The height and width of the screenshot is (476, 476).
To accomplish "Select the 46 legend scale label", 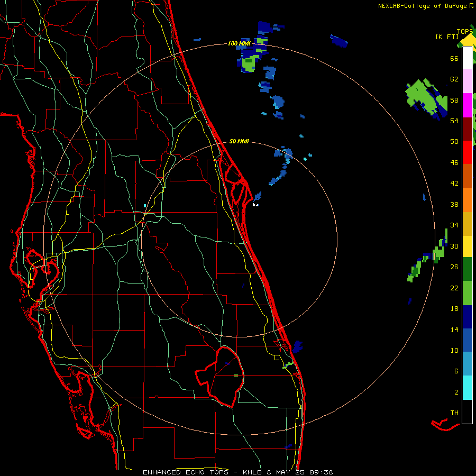I will coord(454,162).
